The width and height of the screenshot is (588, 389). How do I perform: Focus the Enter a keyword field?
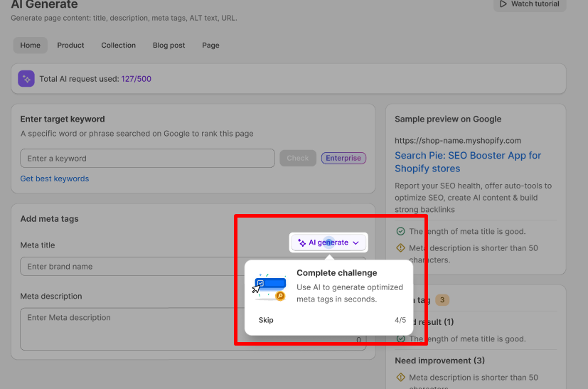[x=147, y=158]
